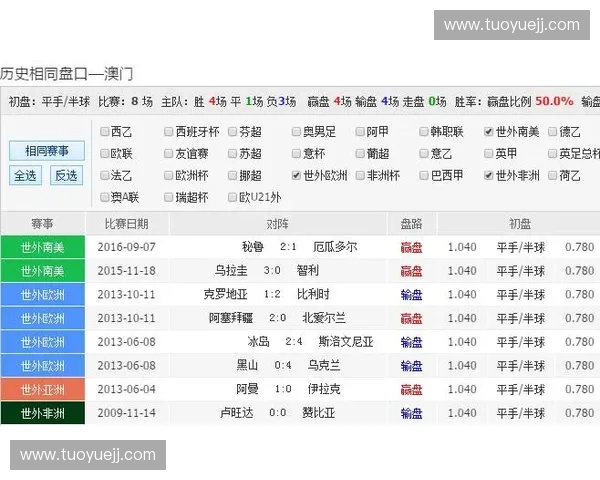This screenshot has width=600, height=480.
Task: Click the 全选 button
Action: 25,176
